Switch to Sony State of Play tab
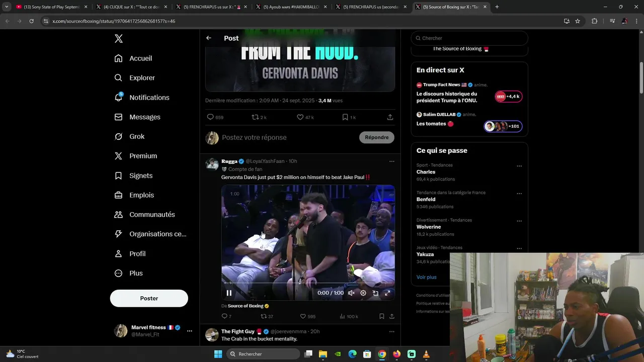644x362 pixels. point(51,7)
